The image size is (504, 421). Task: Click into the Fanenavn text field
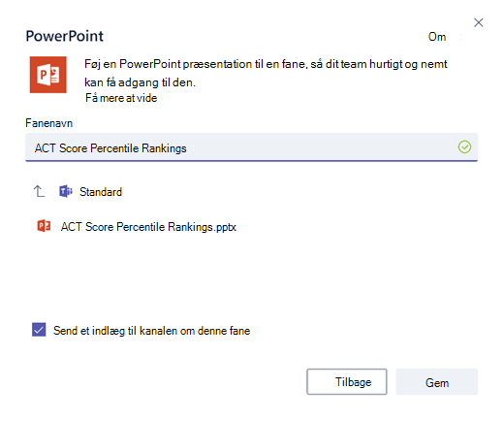251,147
